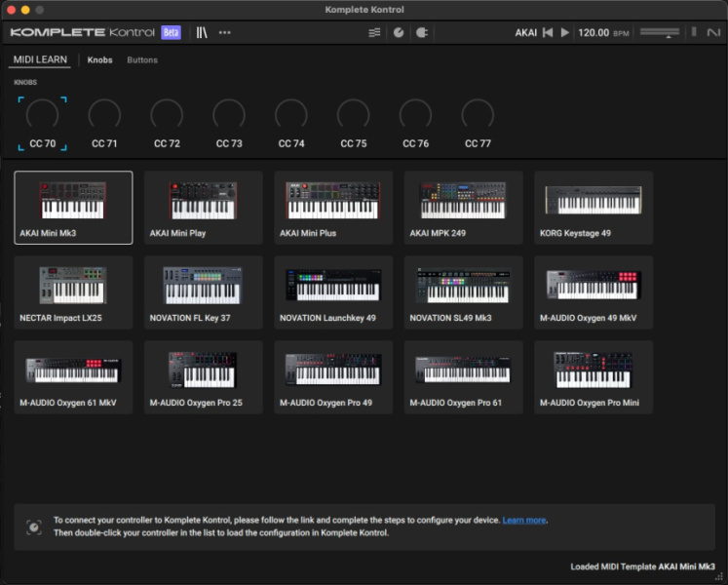Select the MIDI LEARN tab
This screenshot has height=585, width=728.
click(40, 59)
